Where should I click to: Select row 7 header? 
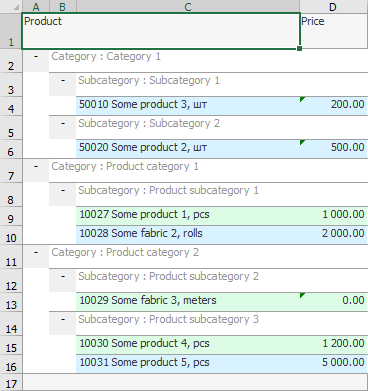11,171
